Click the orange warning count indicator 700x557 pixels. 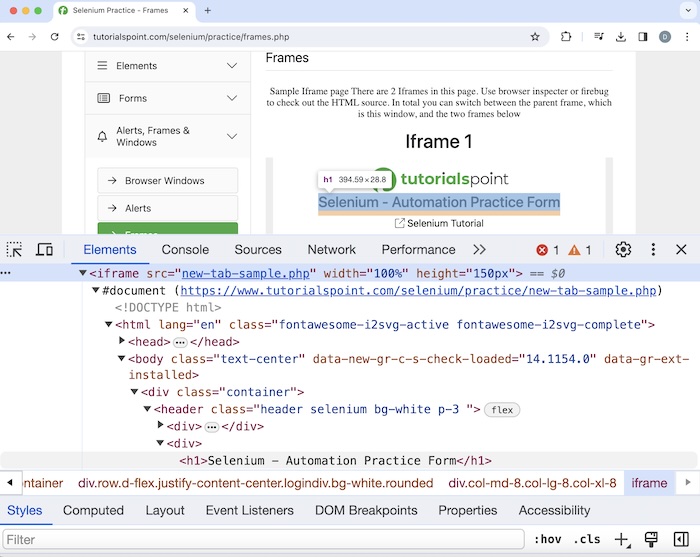pyautogui.click(x=579, y=250)
